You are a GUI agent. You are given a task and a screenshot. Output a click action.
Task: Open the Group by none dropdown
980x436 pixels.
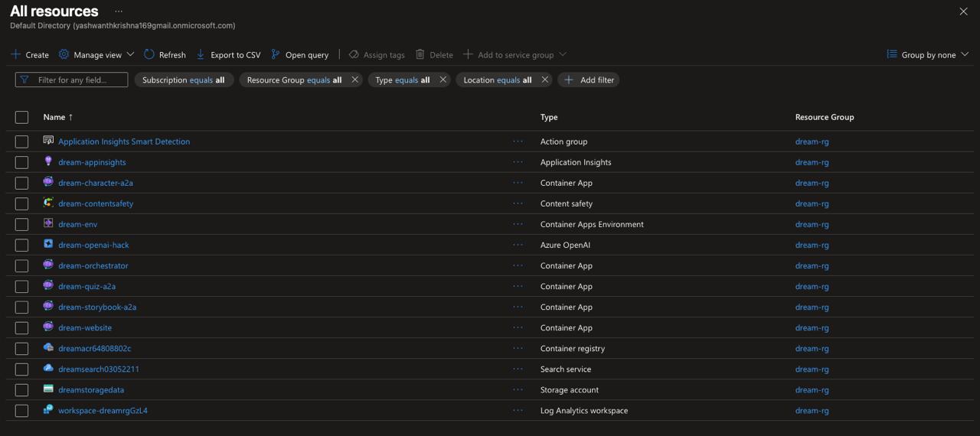click(928, 54)
